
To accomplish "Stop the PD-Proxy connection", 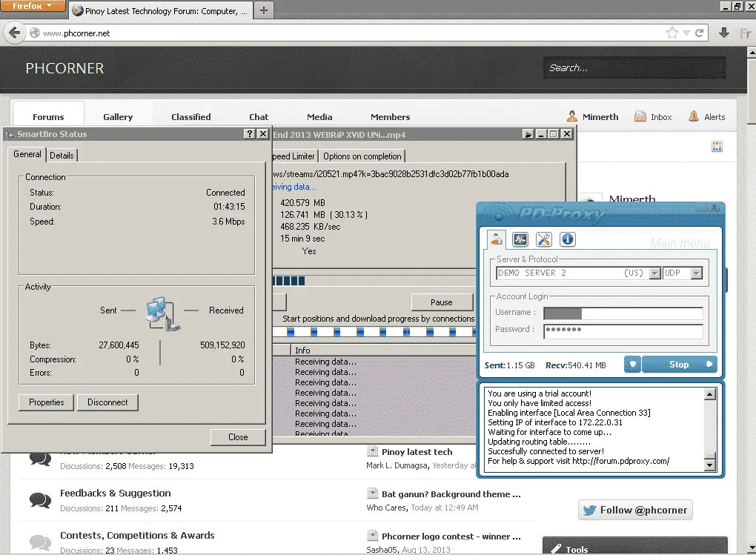I will click(679, 365).
